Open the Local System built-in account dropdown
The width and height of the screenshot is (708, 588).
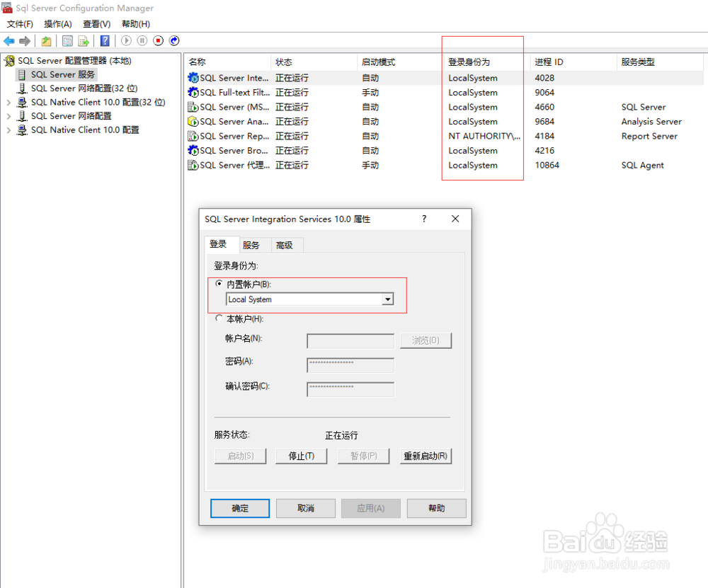[x=387, y=299]
